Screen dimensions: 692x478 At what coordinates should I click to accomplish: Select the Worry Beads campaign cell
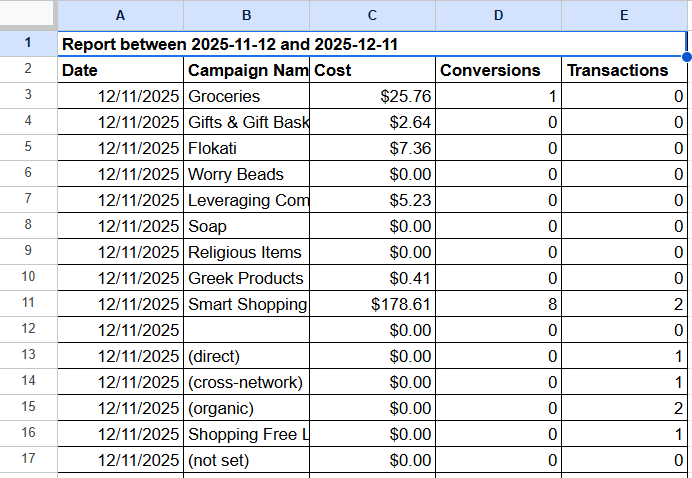[x=246, y=174]
